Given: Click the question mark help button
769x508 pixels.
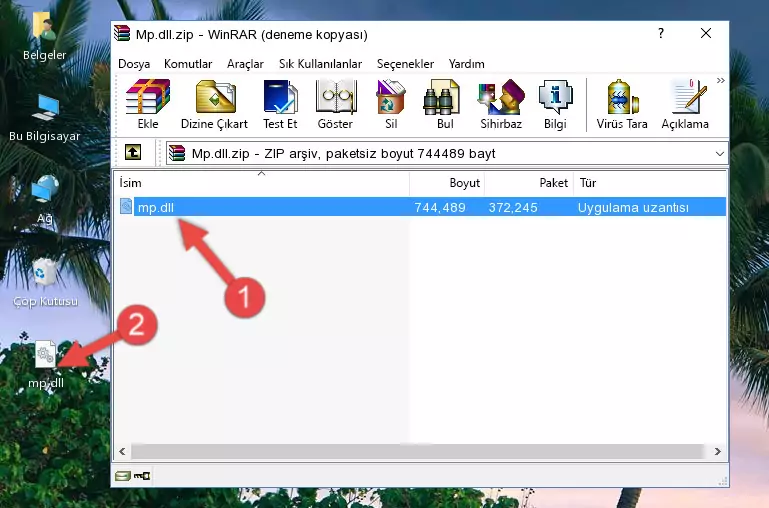Looking at the screenshot, I should tap(661, 33).
